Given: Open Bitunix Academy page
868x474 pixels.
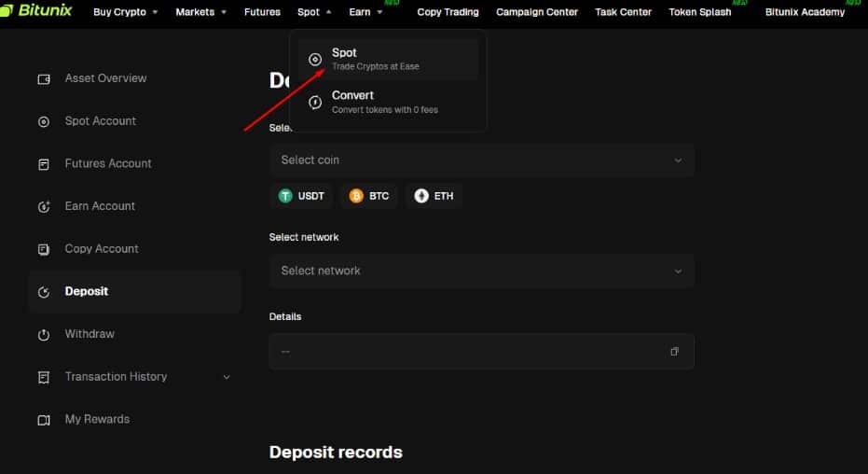Looking at the screenshot, I should click(805, 11).
